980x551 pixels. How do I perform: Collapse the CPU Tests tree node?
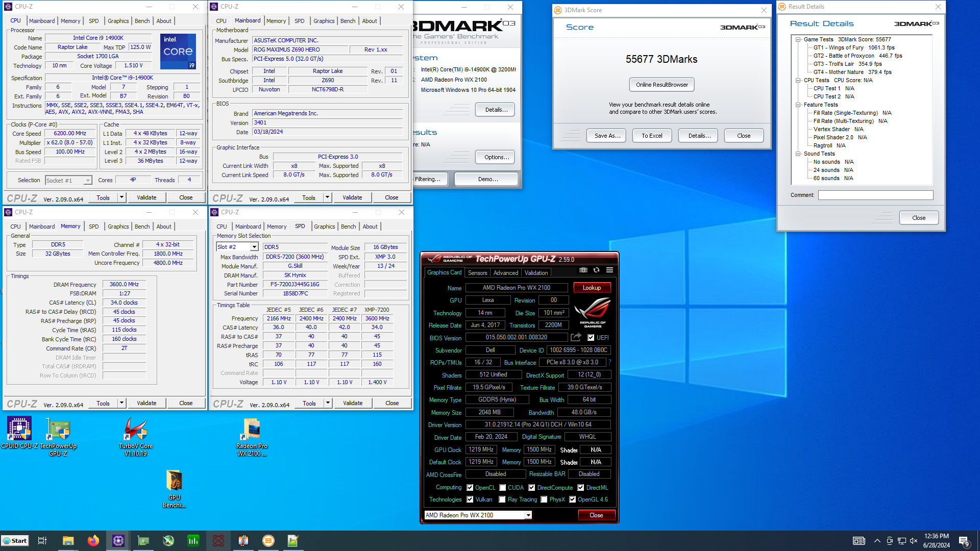click(x=798, y=80)
